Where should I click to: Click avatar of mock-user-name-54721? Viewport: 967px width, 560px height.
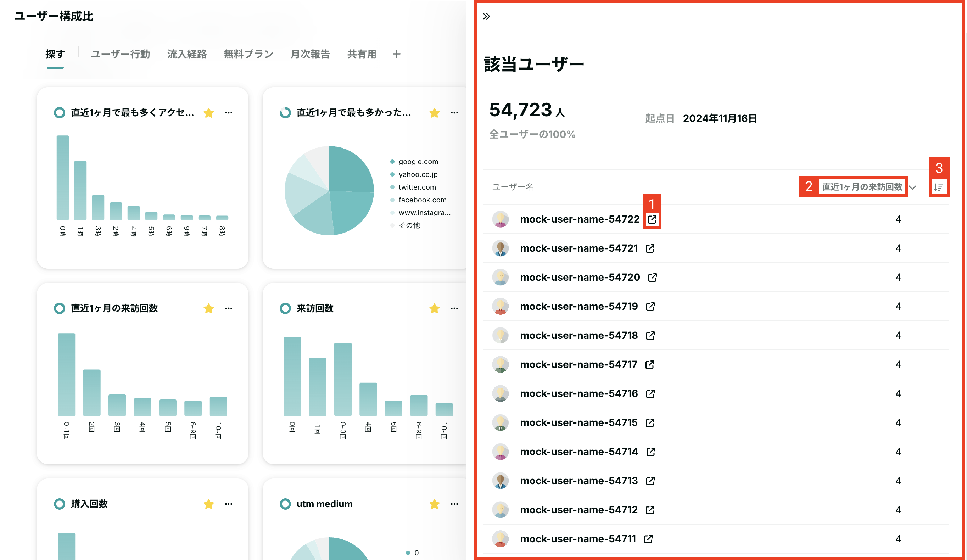point(501,248)
